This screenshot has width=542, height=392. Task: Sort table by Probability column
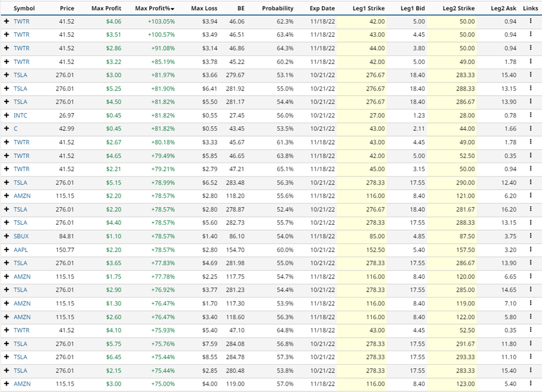click(x=277, y=8)
